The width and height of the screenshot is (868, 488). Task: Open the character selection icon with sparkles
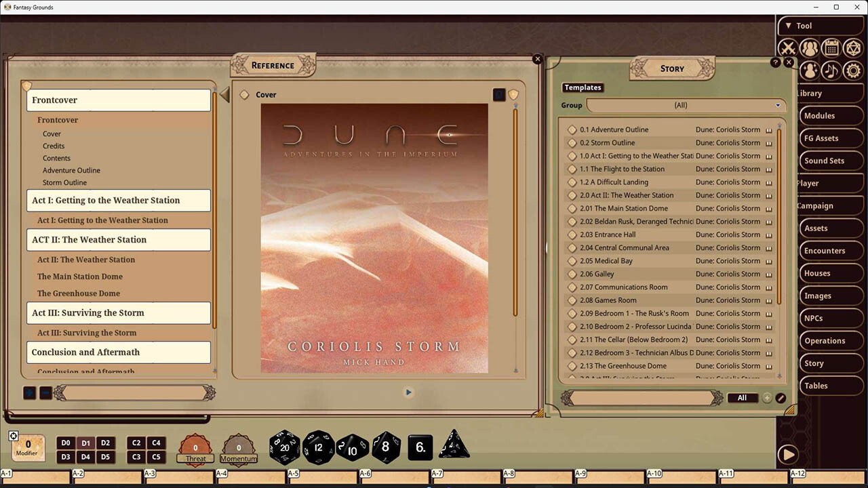pos(810,70)
